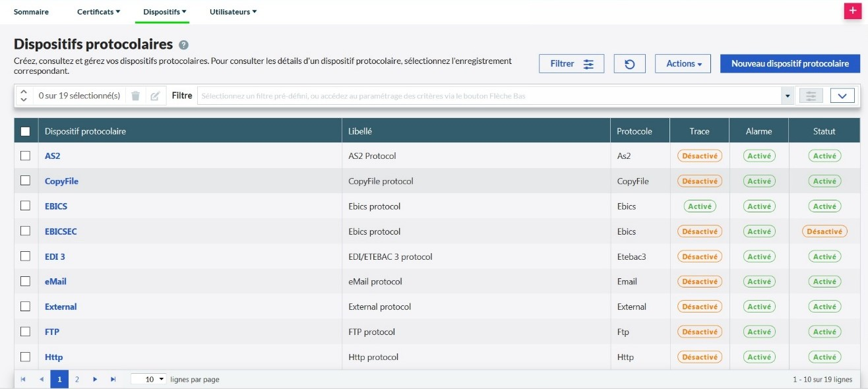Click the edit pencil icon in toolbar
868x389 pixels.
155,96
